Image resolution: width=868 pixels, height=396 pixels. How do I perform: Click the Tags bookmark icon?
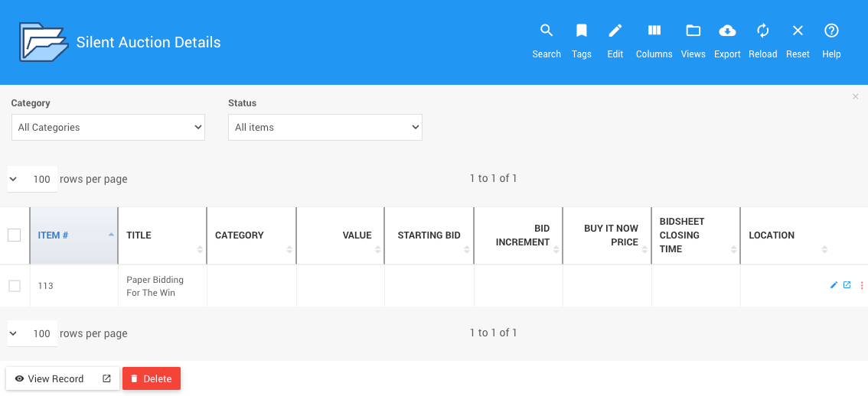[x=582, y=31]
